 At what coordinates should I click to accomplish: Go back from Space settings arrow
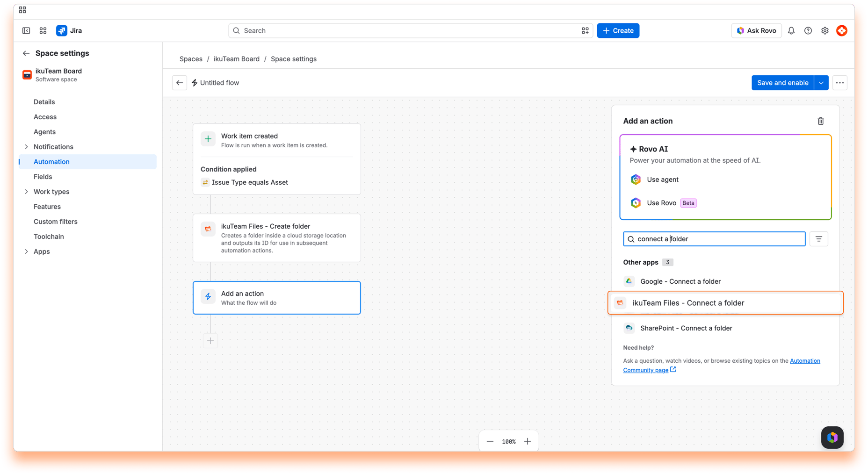click(26, 53)
